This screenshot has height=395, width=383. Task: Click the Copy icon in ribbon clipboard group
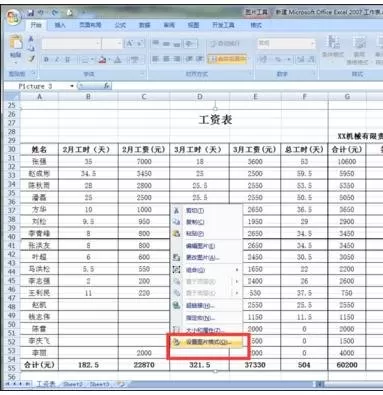(x=31, y=49)
